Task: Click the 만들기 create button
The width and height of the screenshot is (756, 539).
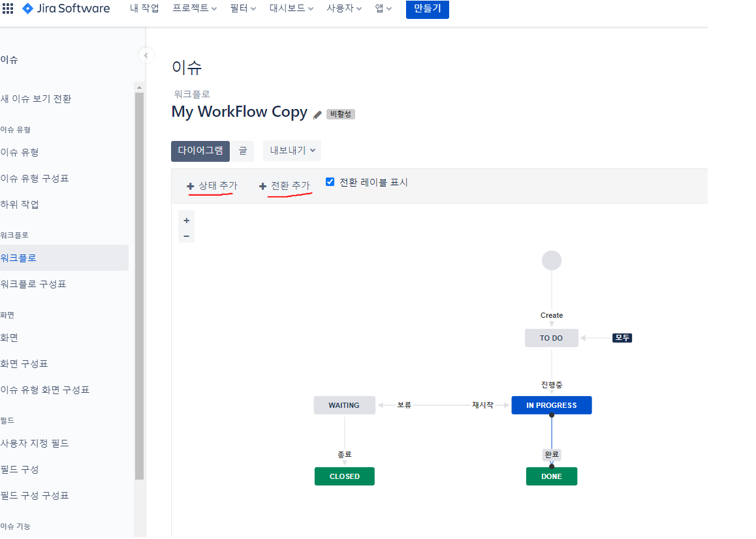Action: click(x=428, y=8)
